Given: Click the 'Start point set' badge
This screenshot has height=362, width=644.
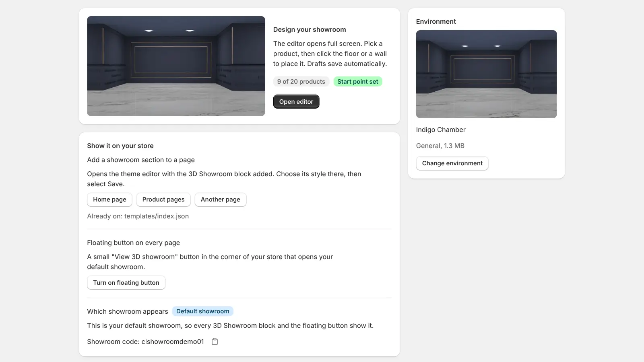Looking at the screenshot, I should click(358, 82).
